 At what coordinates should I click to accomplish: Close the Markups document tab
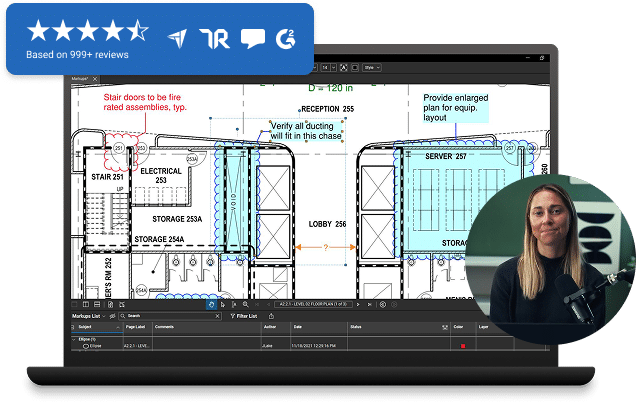point(95,79)
